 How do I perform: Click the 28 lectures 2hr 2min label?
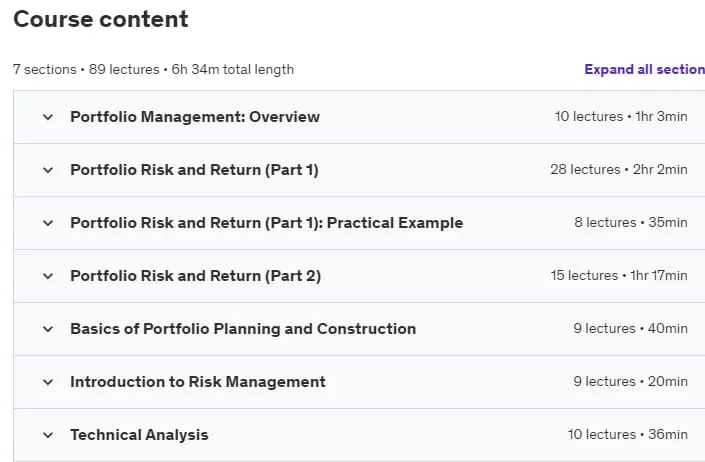619,169
